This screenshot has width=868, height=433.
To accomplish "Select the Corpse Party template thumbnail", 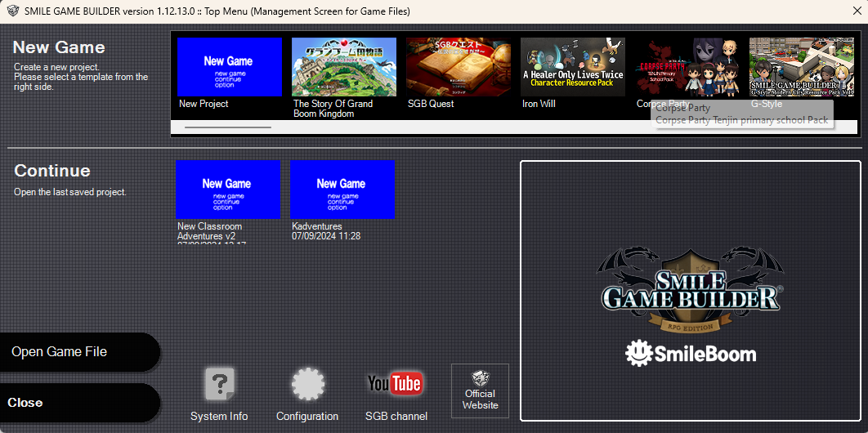I will click(687, 67).
